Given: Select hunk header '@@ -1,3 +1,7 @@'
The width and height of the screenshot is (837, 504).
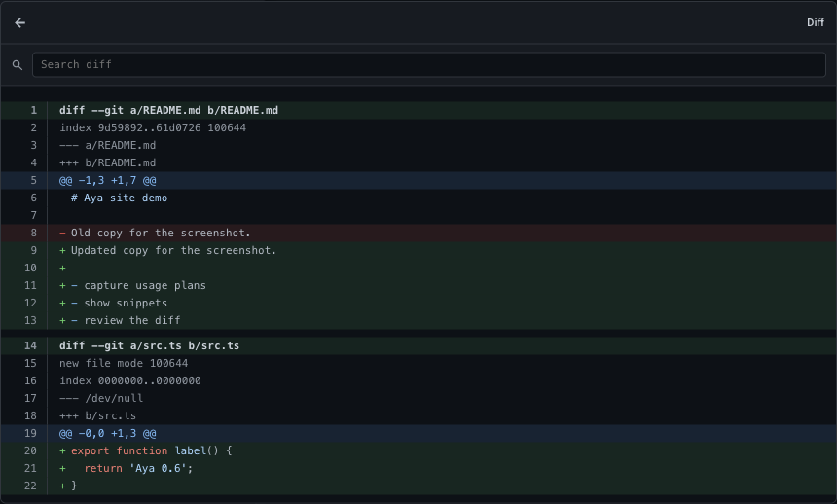Looking at the screenshot, I should point(418,180).
